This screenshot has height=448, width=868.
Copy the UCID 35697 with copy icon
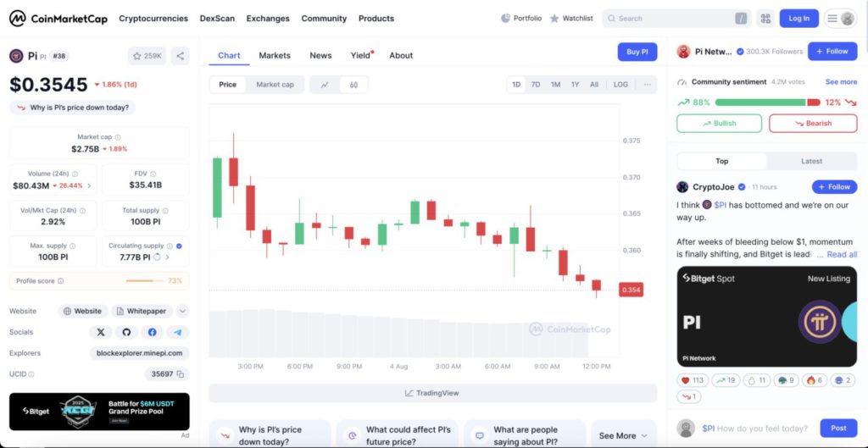tap(181, 373)
